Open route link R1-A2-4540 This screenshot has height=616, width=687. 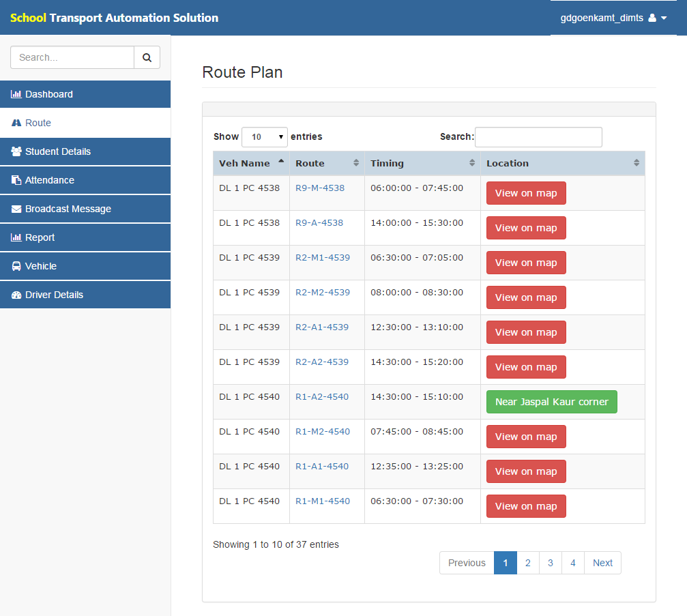click(322, 396)
